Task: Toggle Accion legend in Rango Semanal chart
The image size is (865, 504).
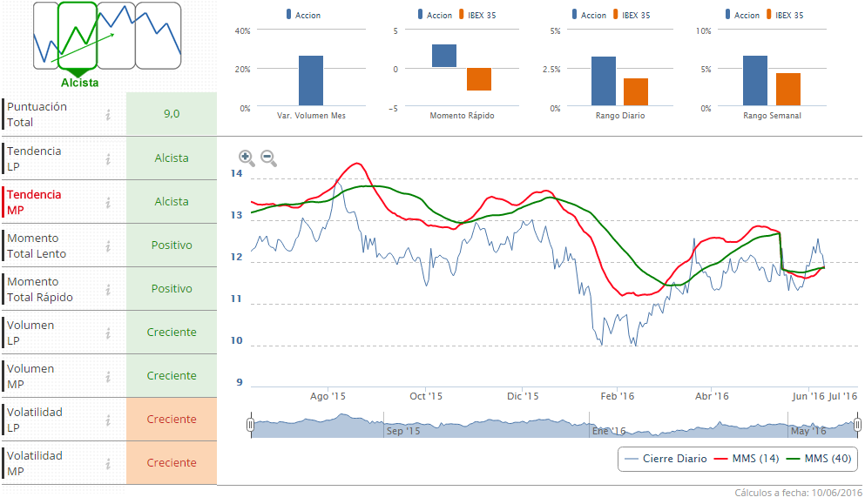Action: tap(742, 15)
